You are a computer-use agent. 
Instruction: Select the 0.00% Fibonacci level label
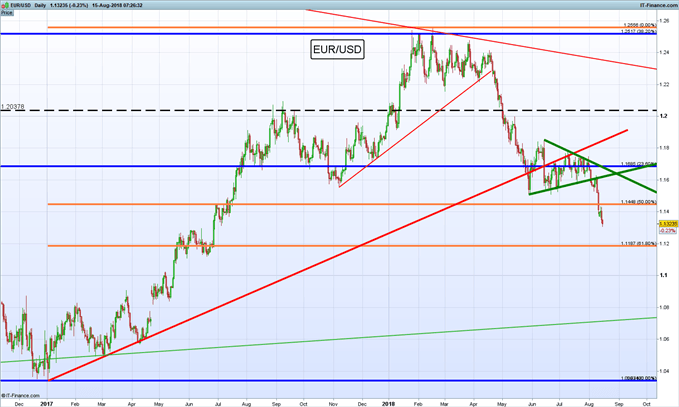[x=640, y=25]
